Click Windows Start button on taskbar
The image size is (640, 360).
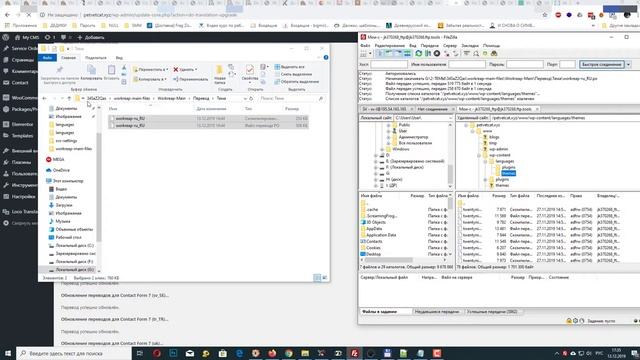coord(8,353)
